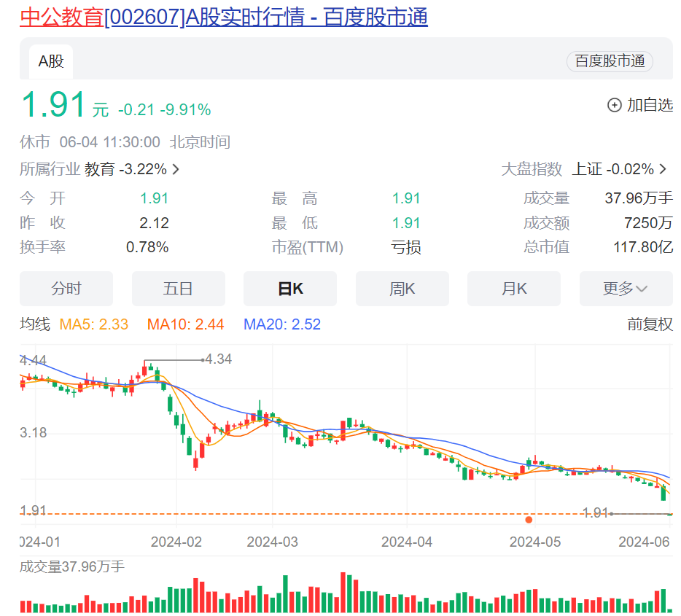The height and width of the screenshot is (616, 681).
Task: Switch to the 五日 five-day tab
Action: 179,289
